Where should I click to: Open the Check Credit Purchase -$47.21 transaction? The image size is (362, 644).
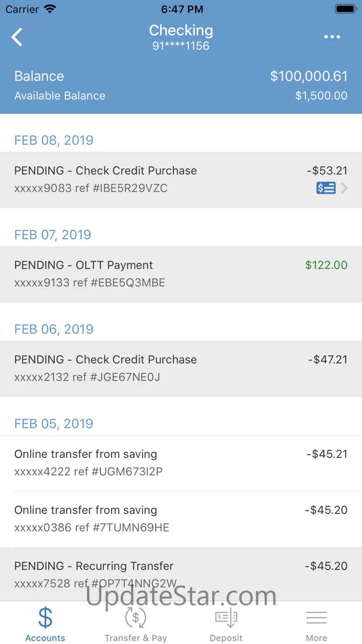click(x=181, y=369)
